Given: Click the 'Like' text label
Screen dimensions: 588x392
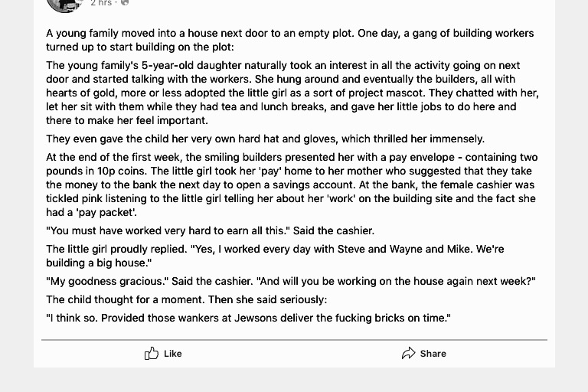Looking at the screenshot, I should click(173, 354).
